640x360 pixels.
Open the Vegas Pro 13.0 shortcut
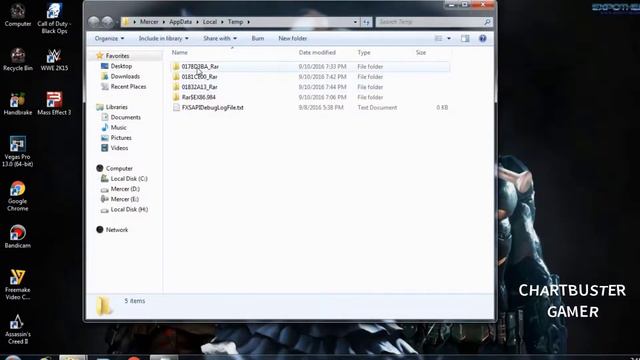point(18,151)
